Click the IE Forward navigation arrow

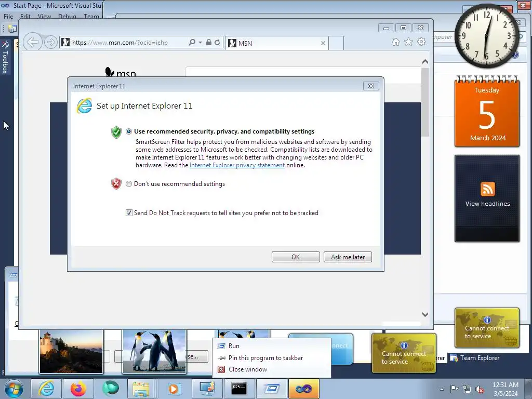tap(50, 43)
